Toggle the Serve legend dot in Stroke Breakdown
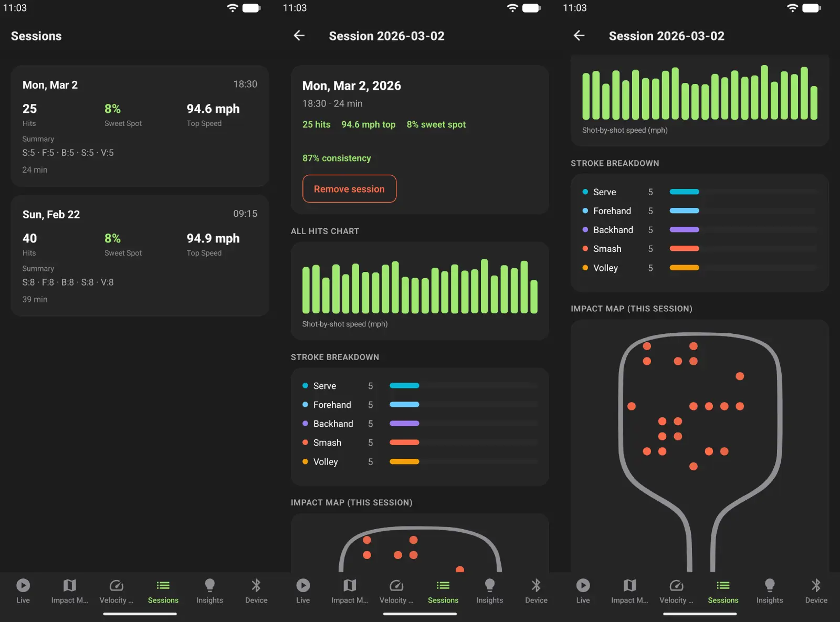Image resolution: width=840 pixels, height=622 pixels. [306, 385]
